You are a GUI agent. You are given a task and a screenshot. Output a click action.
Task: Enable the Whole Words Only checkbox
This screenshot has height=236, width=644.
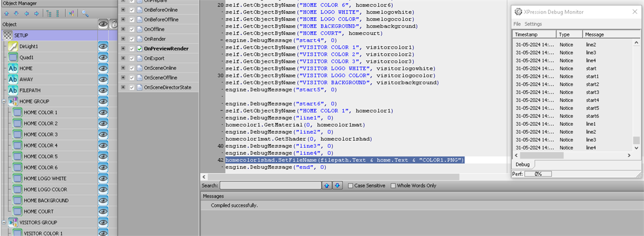[393, 185]
